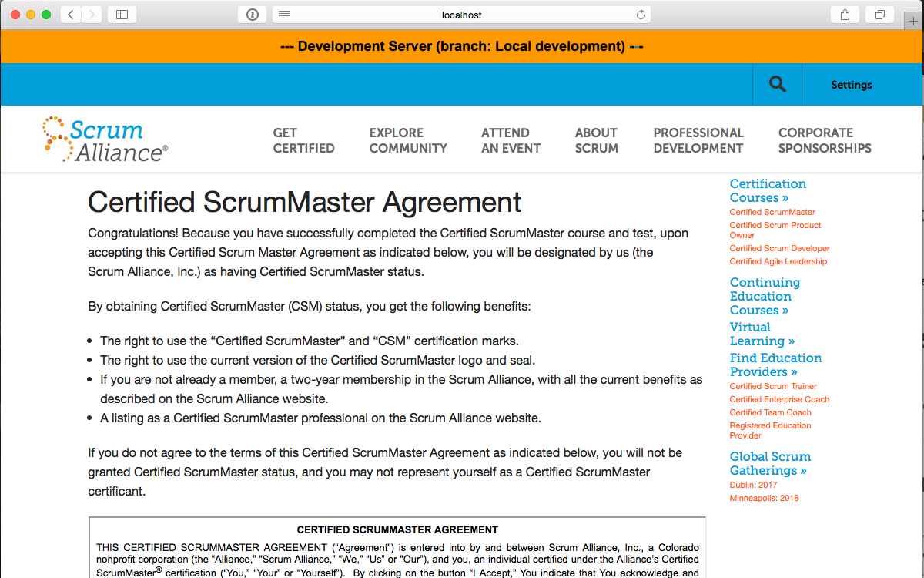Open the Corporate Sponsorships menu
This screenshot has height=578, width=924.
pyautogui.click(x=825, y=140)
